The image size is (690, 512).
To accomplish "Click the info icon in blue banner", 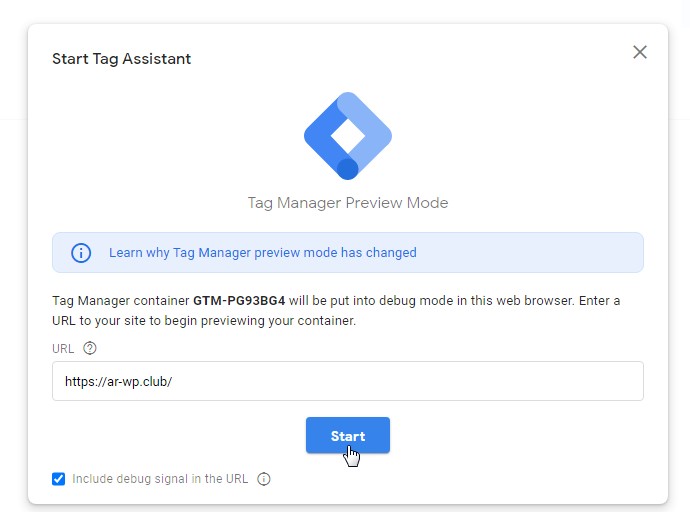I will point(81,253).
